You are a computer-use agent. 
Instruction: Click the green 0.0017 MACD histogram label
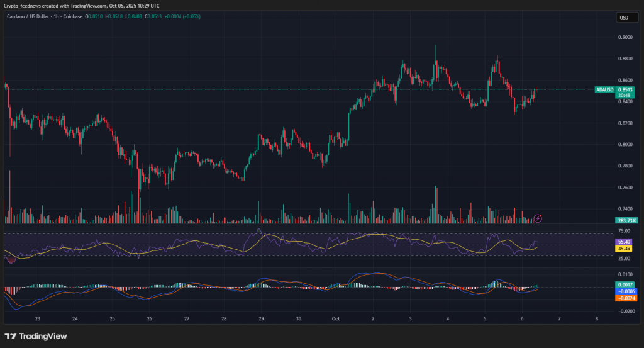click(x=625, y=285)
